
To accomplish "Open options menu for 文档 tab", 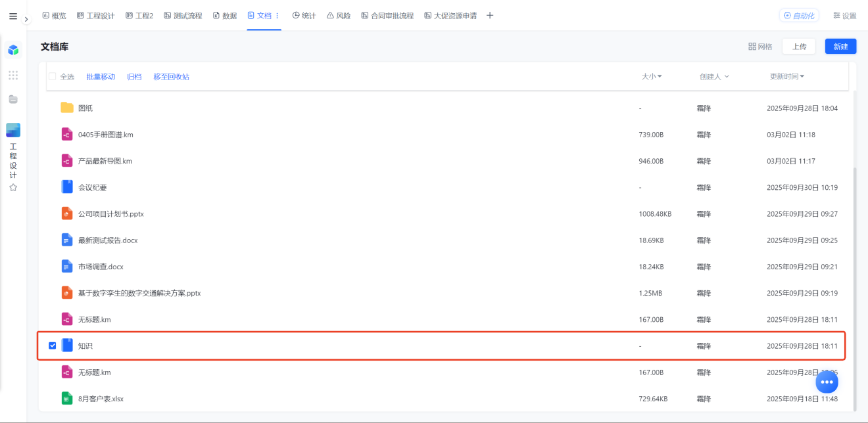I will coord(277,16).
